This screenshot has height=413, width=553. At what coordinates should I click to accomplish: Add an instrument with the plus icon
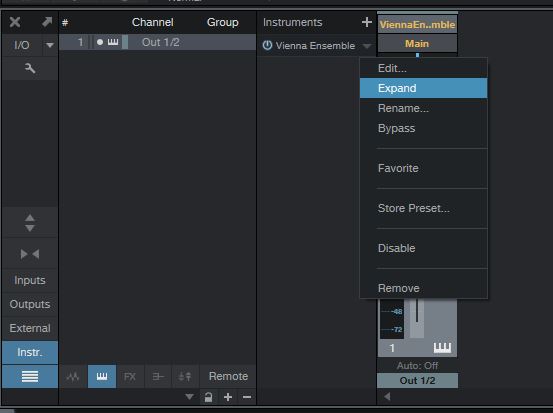(x=367, y=22)
